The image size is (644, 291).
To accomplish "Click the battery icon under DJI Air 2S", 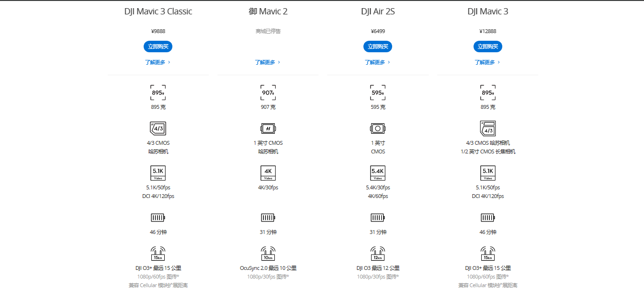I will (x=378, y=218).
